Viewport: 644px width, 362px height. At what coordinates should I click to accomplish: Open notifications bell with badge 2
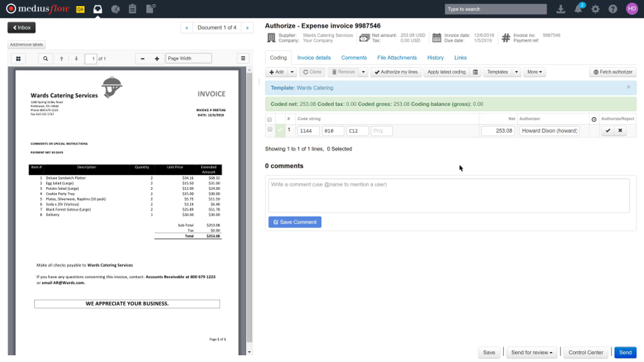pos(579,9)
